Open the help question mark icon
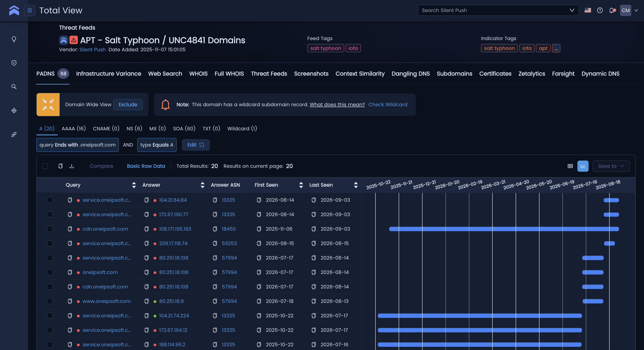This screenshot has width=644, height=350. (600, 10)
